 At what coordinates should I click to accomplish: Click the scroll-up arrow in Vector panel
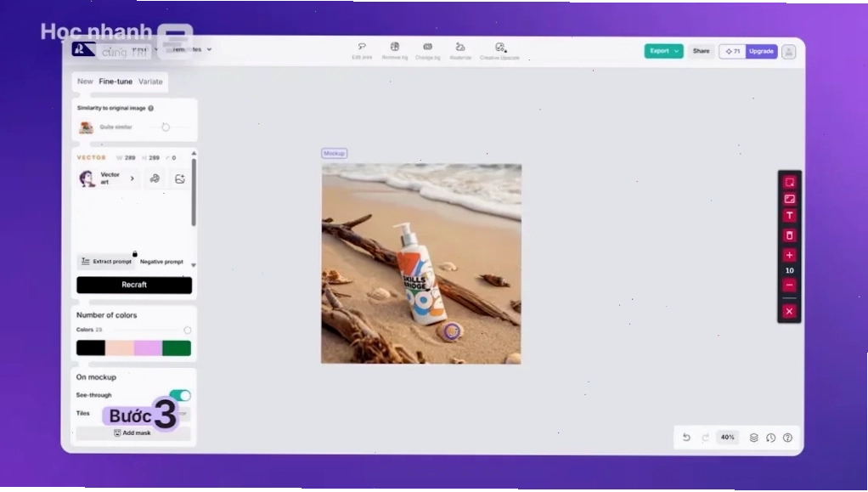point(194,154)
